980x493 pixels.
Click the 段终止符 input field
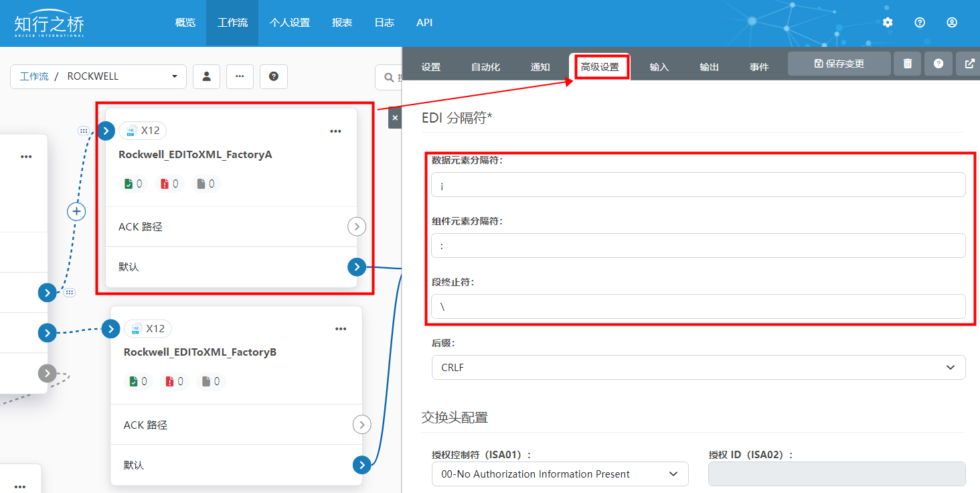[698, 306]
